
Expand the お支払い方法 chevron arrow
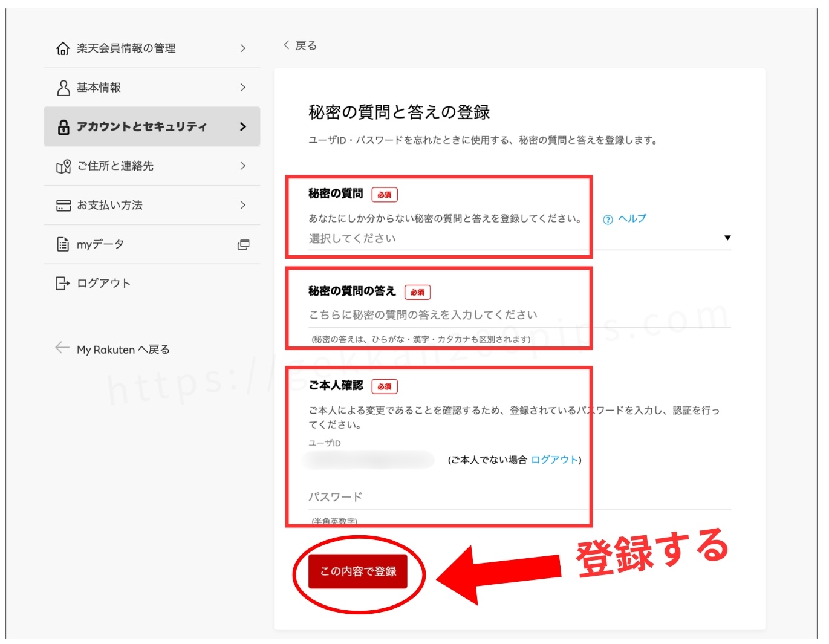click(243, 205)
